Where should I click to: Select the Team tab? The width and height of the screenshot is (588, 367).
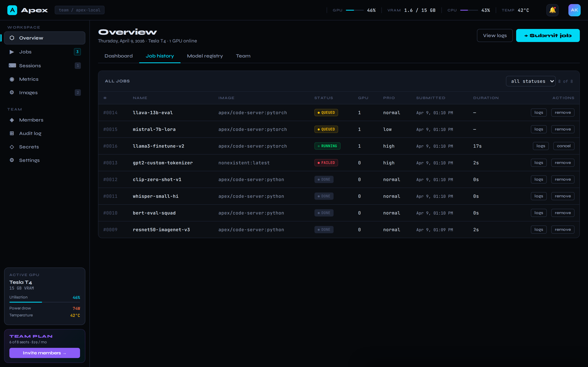pyautogui.click(x=243, y=56)
